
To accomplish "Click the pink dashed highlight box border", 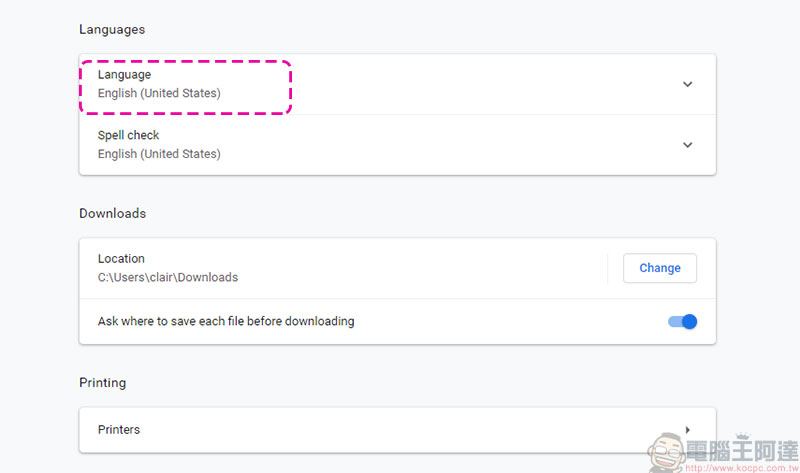I will coord(185,61).
